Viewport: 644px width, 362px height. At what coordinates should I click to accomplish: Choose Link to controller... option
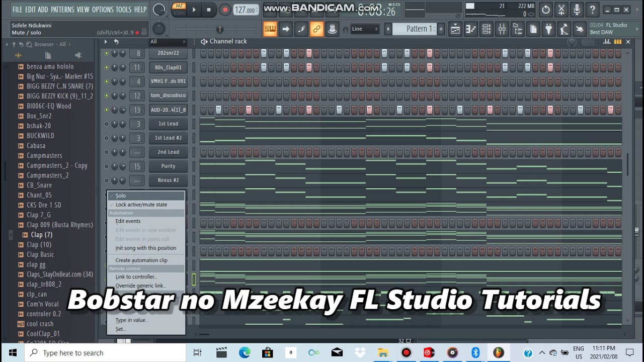coord(146,277)
